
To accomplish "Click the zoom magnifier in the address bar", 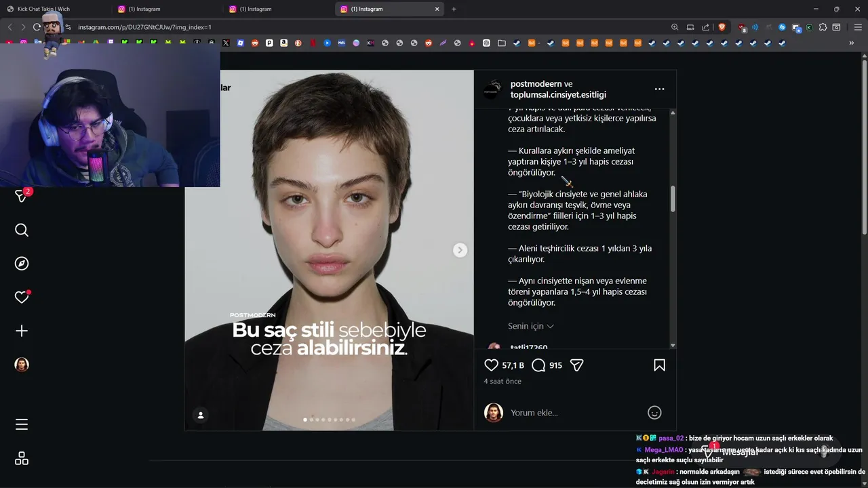I will [x=675, y=27].
